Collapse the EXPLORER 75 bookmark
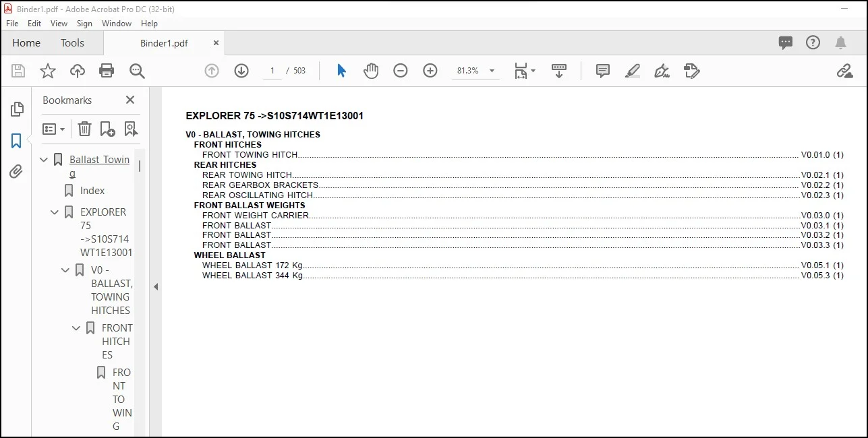This screenshot has width=868, height=438. pos(55,212)
